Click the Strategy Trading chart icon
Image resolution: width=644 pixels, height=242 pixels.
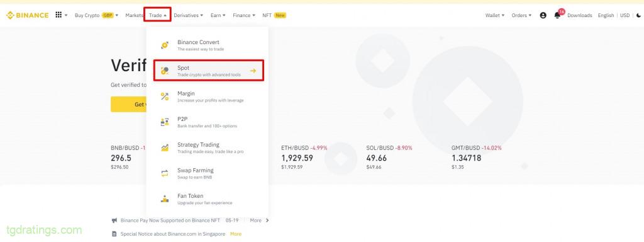(x=165, y=147)
